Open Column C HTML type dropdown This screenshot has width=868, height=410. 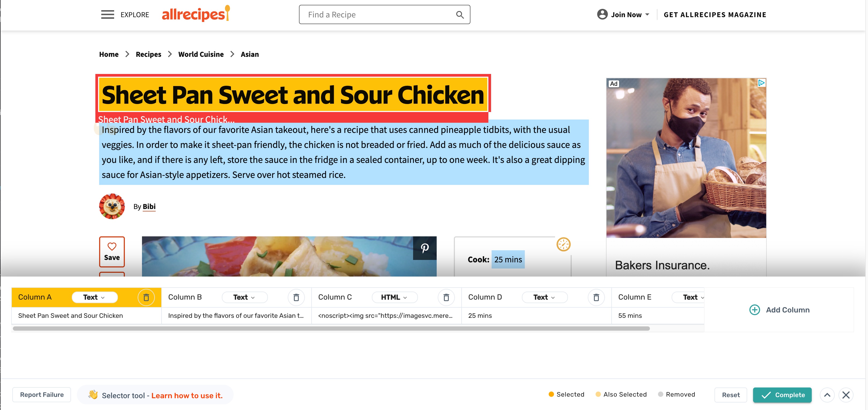pyautogui.click(x=394, y=297)
